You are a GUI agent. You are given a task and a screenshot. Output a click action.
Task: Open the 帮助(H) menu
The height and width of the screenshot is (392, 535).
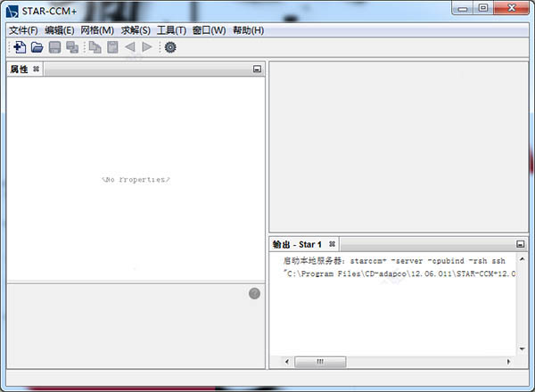249,30
